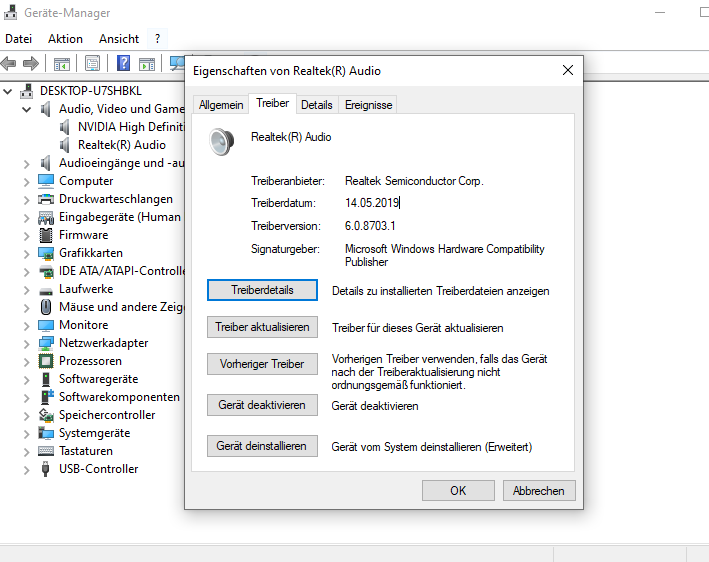
Task: Click the Tastaturen keyboard icon
Action: (x=46, y=451)
